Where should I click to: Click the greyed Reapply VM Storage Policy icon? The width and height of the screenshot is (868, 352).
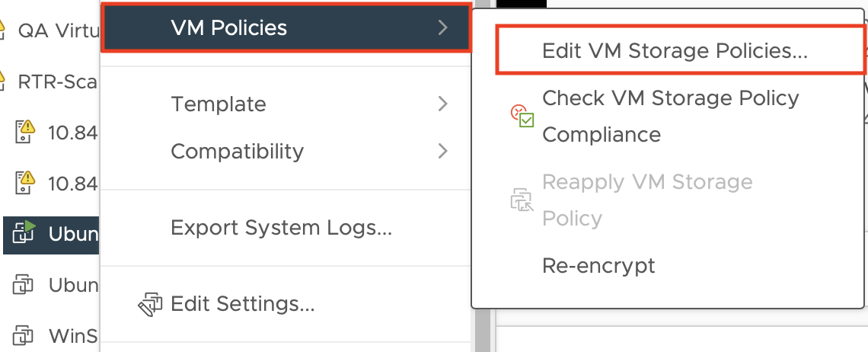pos(522,200)
